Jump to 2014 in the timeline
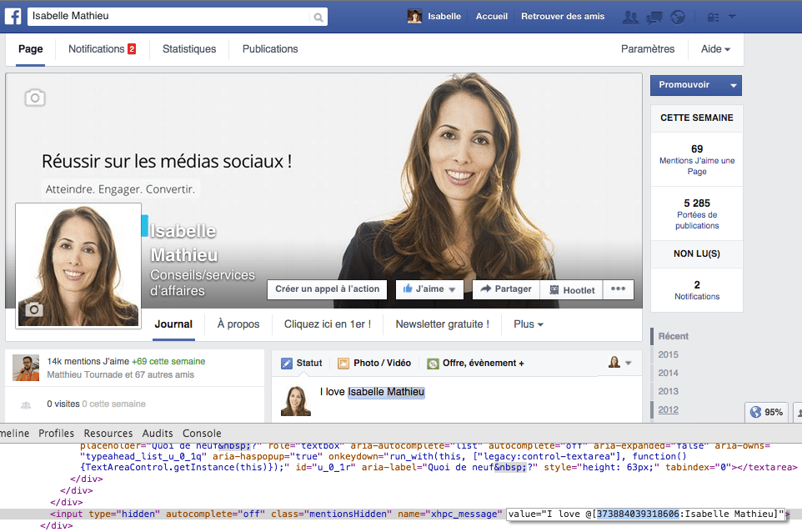The image size is (802, 532). (x=668, y=373)
